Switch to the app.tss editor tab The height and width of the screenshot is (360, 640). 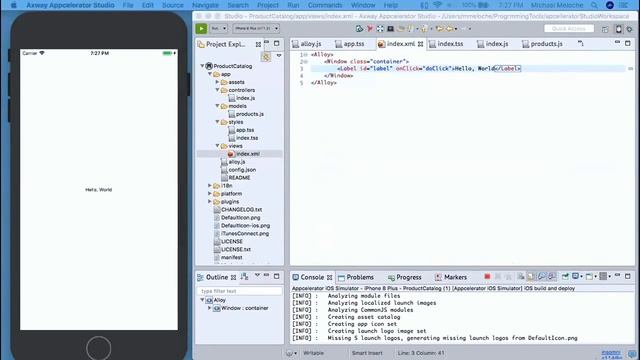[350, 44]
